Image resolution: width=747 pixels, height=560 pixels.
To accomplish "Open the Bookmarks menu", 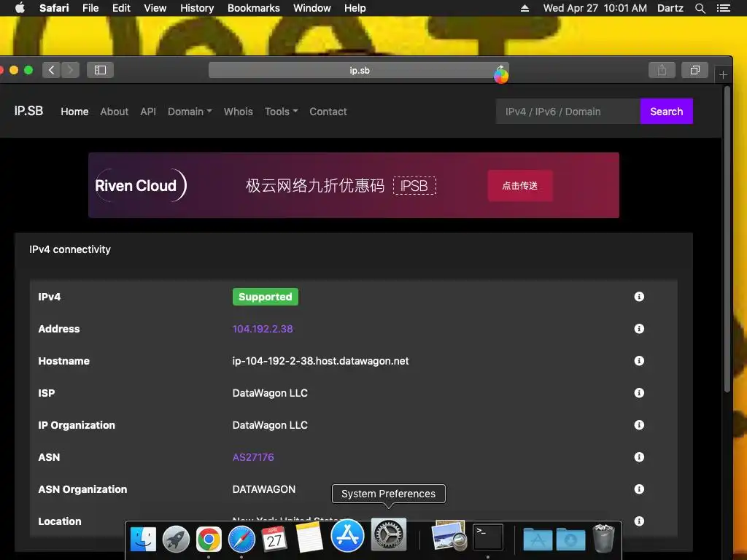I will (x=253, y=8).
